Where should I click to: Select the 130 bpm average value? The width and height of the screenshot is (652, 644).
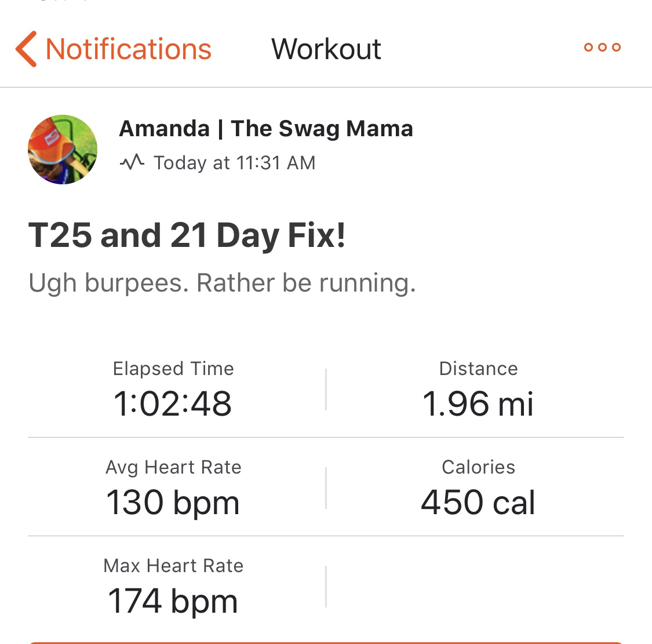click(173, 502)
